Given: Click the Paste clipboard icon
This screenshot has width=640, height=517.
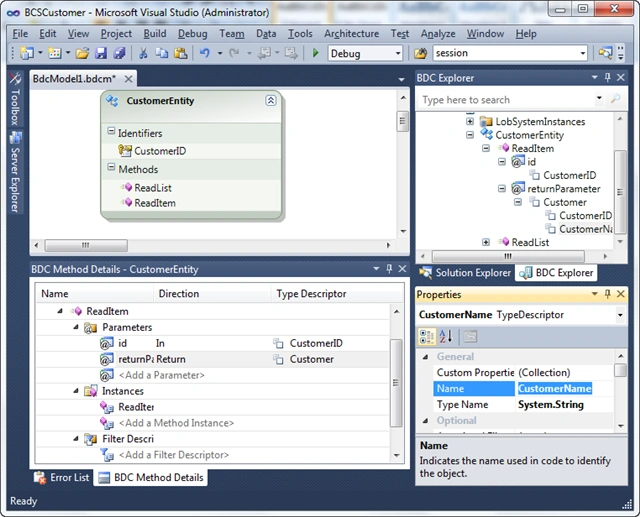Looking at the screenshot, I should pyautogui.click(x=180, y=53).
